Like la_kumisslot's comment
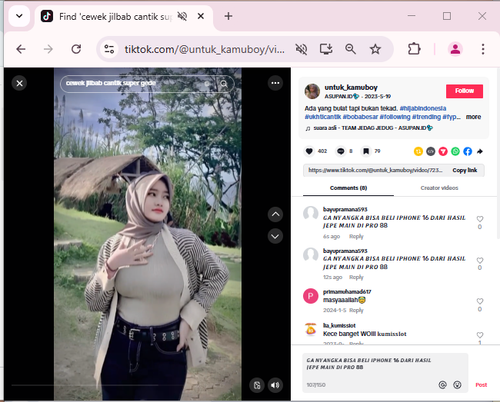Image resolution: width=500 pixels, height=402 pixels. click(480, 335)
